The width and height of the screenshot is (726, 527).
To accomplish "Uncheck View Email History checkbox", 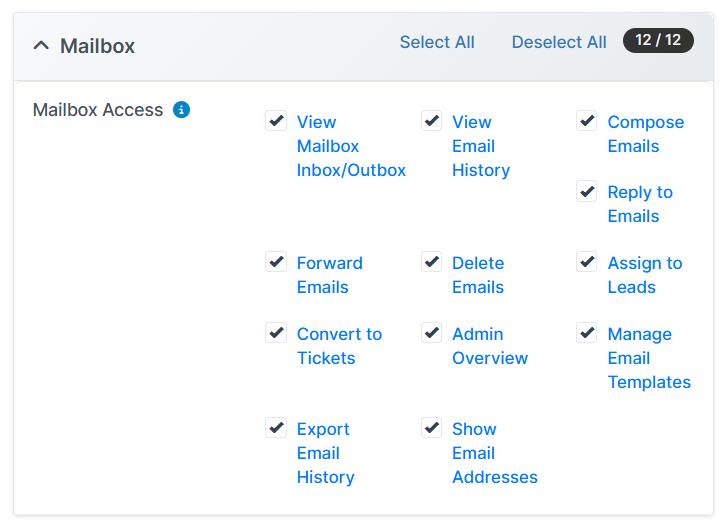I will click(431, 121).
